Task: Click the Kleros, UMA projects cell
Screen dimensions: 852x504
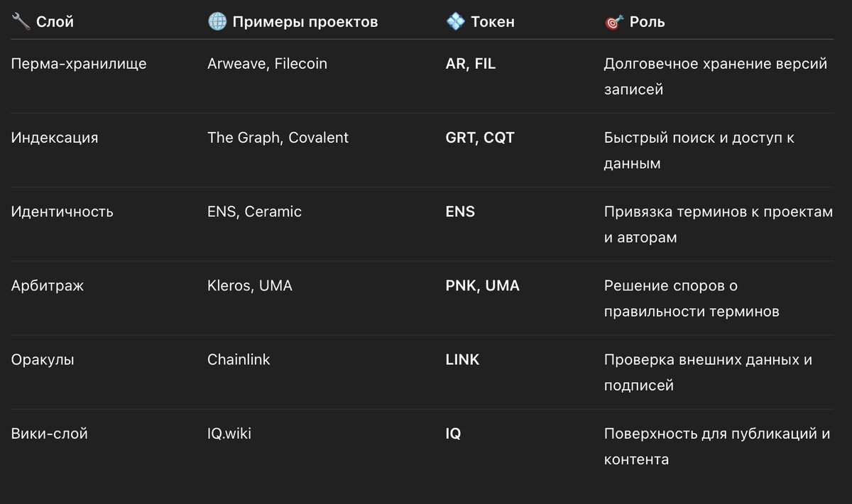Action: [250, 285]
